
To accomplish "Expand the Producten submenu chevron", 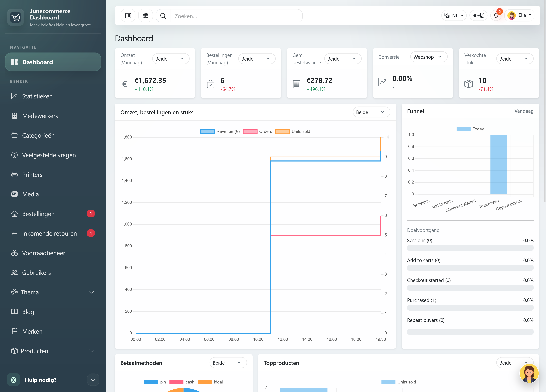I will click(x=91, y=351).
